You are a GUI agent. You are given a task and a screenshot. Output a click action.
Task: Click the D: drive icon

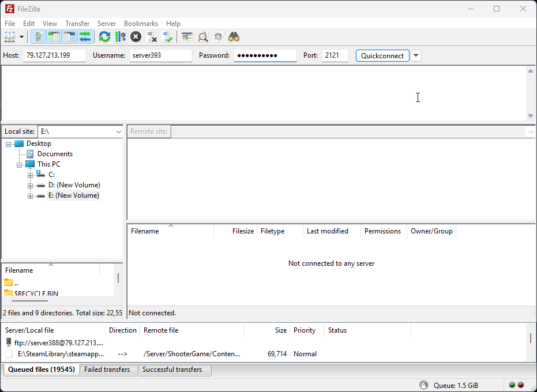41,186
